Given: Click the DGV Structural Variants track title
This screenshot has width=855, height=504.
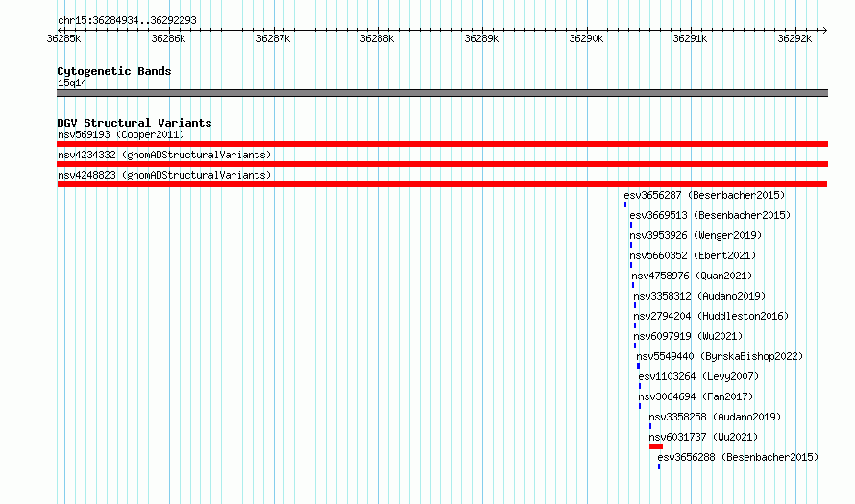Looking at the screenshot, I should pyautogui.click(x=134, y=123).
